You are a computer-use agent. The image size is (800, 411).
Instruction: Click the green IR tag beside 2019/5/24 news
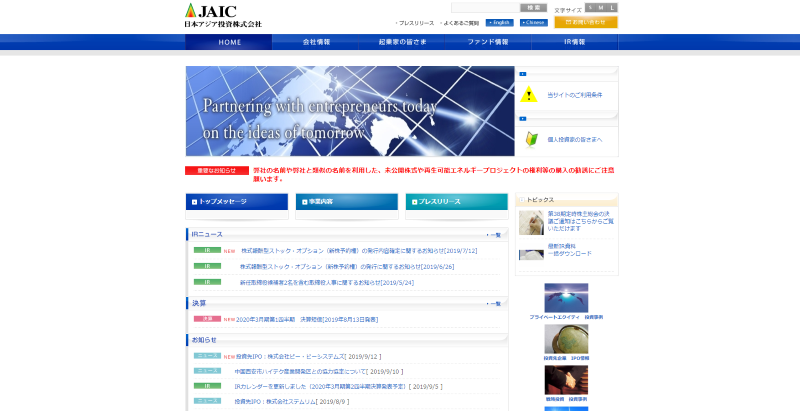click(207, 281)
